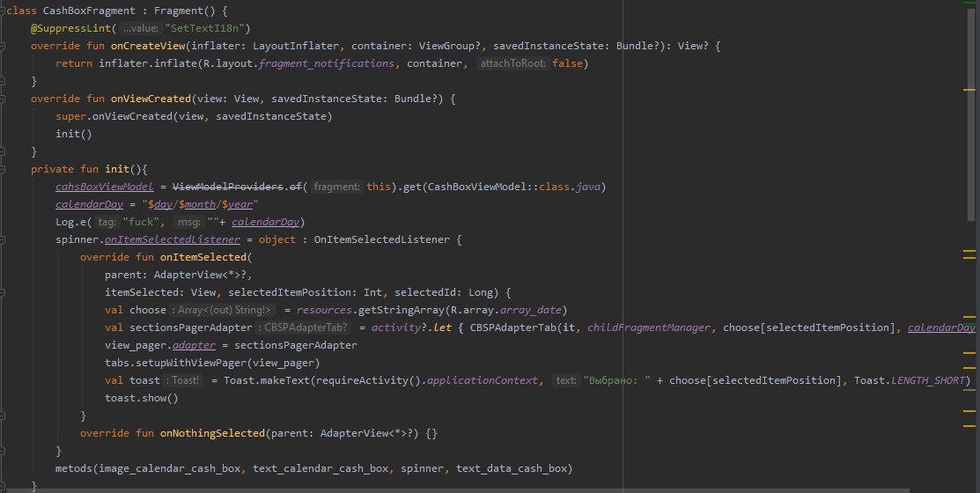Image resolution: width=980 pixels, height=493 pixels.
Task: Click the requireActivity() call
Action: pyautogui.click(x=367, y=380)
